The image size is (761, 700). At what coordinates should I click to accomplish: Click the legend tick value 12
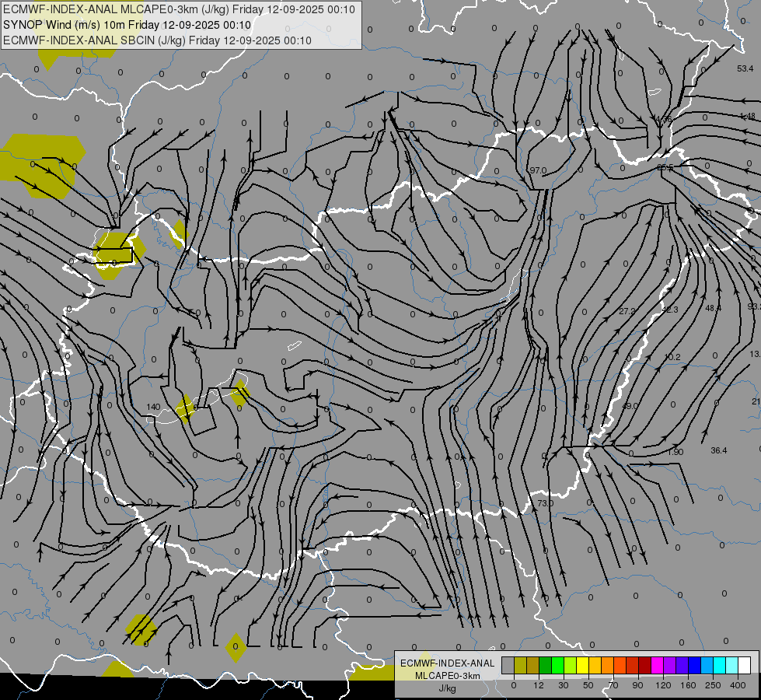538,685
